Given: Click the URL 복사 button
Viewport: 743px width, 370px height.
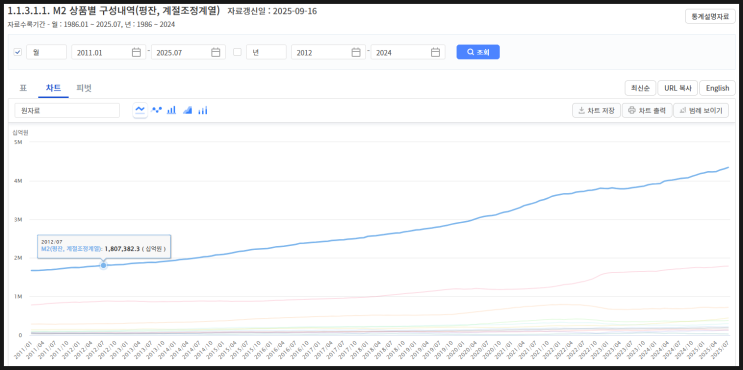Looking at the screenshot, I should tap(678, 88).
